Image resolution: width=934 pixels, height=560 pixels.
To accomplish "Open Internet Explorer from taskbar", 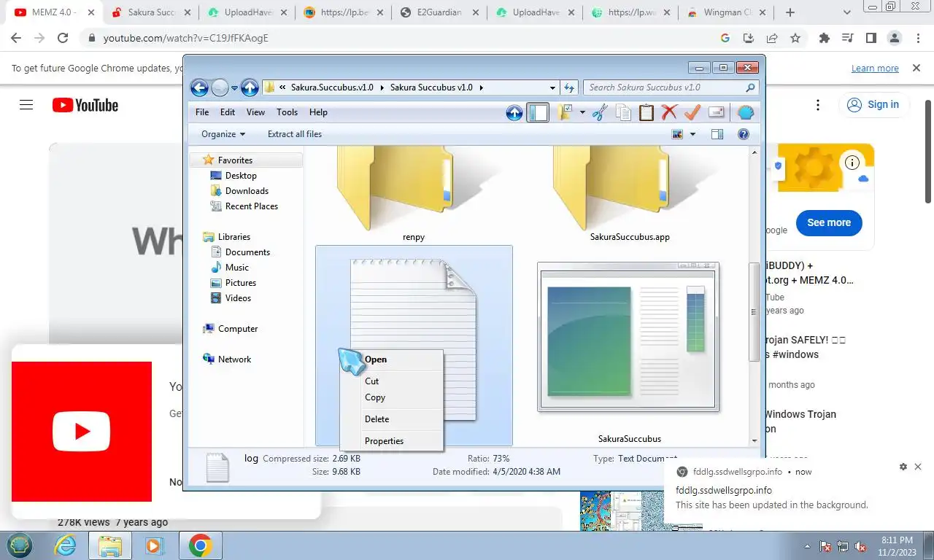I will point(66,545).
